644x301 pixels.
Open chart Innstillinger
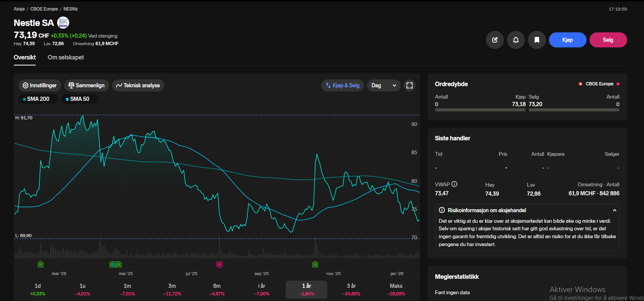(40, 85)
